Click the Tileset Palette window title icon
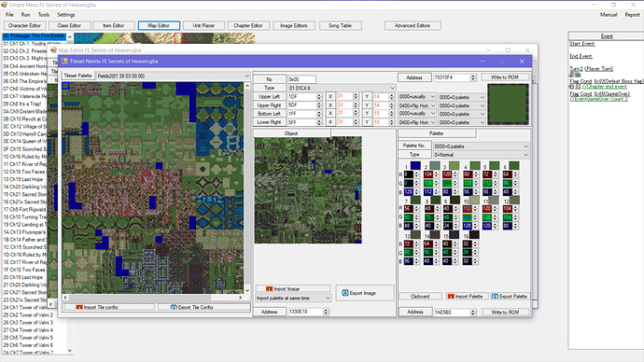644x362 pixels. pyautogui.click(x=64, y=62)
